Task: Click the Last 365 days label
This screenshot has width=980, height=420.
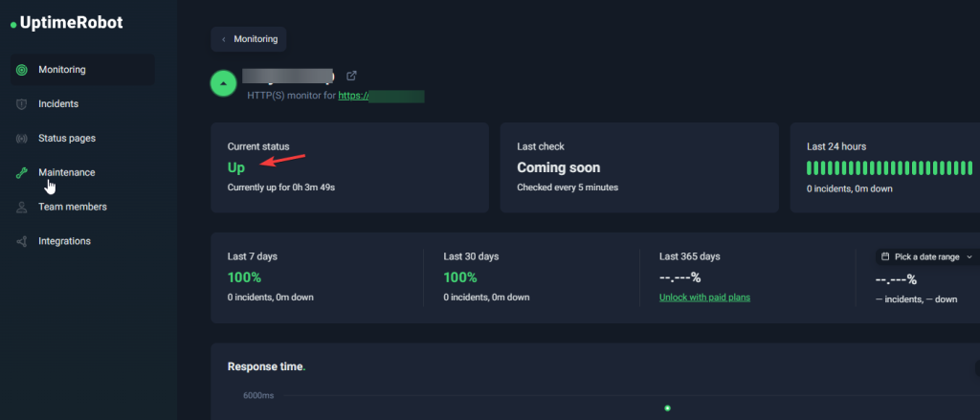Action: [x=690, y=256]
